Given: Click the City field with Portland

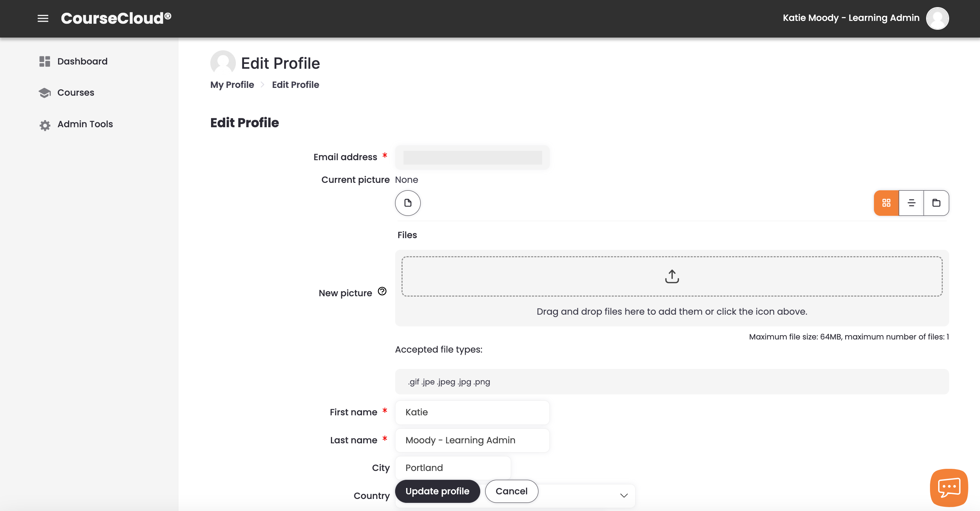Looking at the screenshot, I should tap(453, 468).
